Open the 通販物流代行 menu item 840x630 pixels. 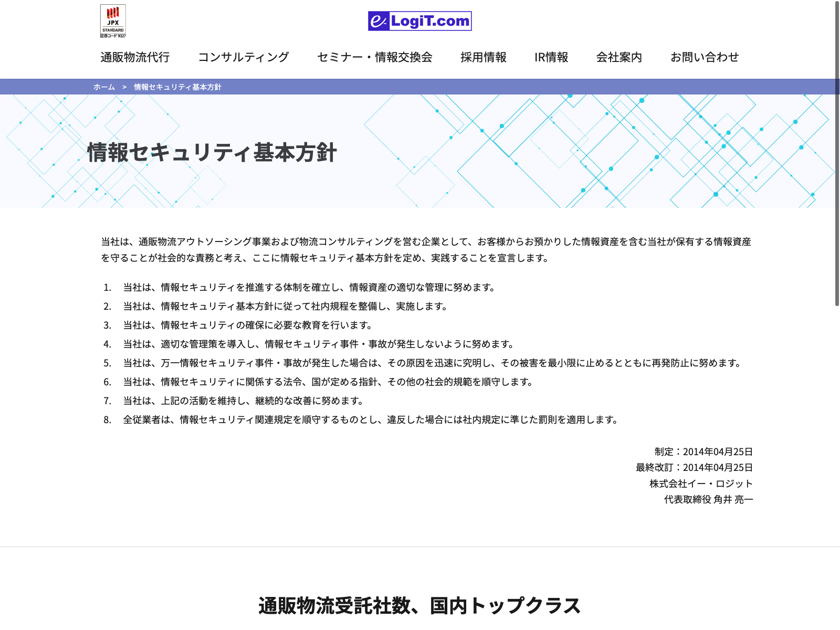135,57
